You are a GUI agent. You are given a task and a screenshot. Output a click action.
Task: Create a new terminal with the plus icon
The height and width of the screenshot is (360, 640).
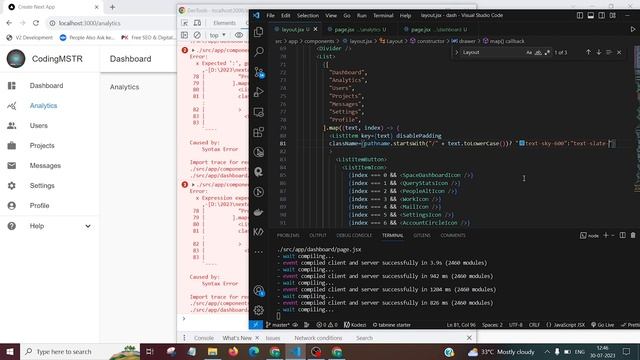pos(606,236)
